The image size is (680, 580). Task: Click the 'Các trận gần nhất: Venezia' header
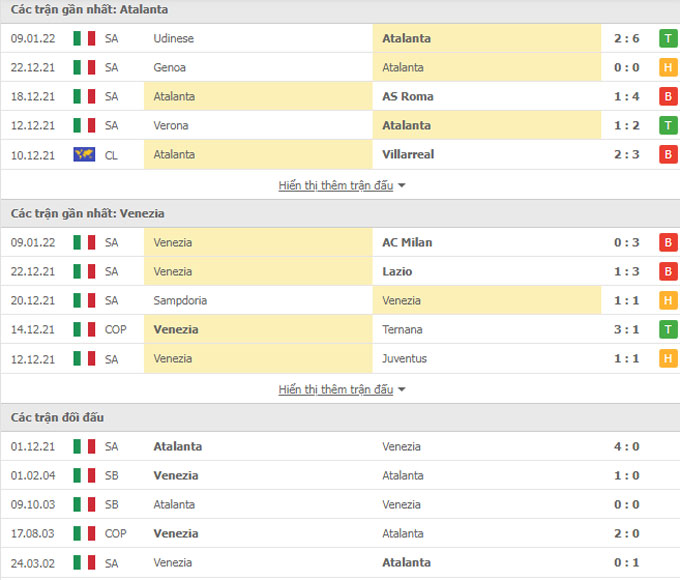point(88,213)
